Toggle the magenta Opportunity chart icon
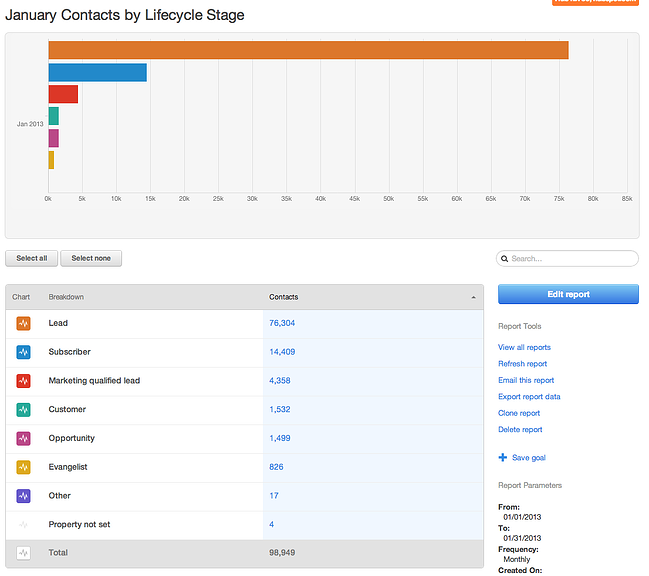The image size is (649, 576). 24,438
